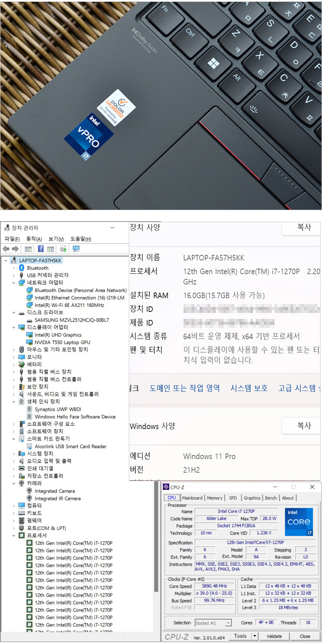Click 복사 button next to Windows 사양
Viewport: 322px width, 644px height.
(x=302, y=426)
